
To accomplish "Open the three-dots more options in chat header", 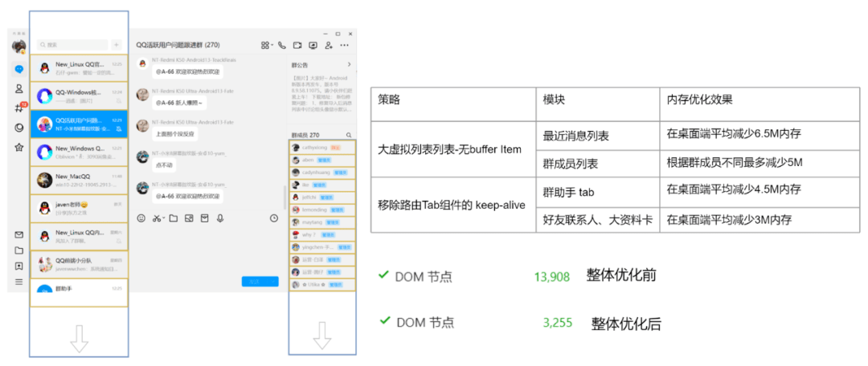I will pos(344,45).
